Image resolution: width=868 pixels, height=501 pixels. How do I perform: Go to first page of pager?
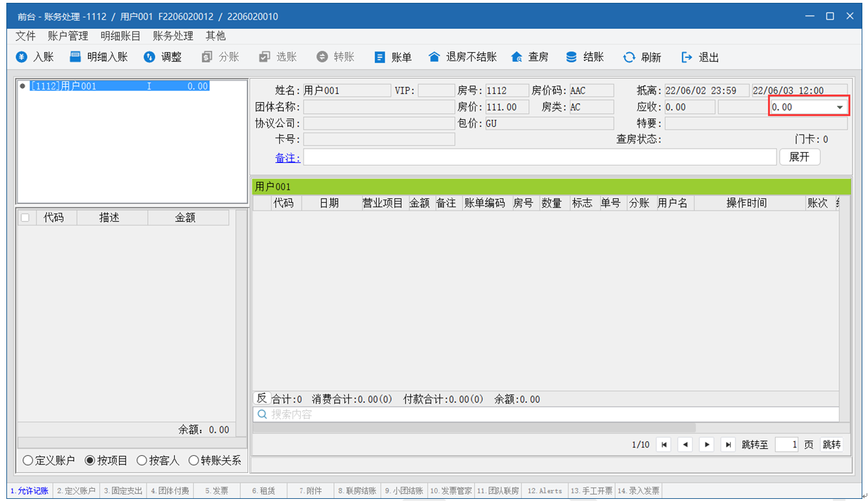pyautogui.click(x=663, y=445)
